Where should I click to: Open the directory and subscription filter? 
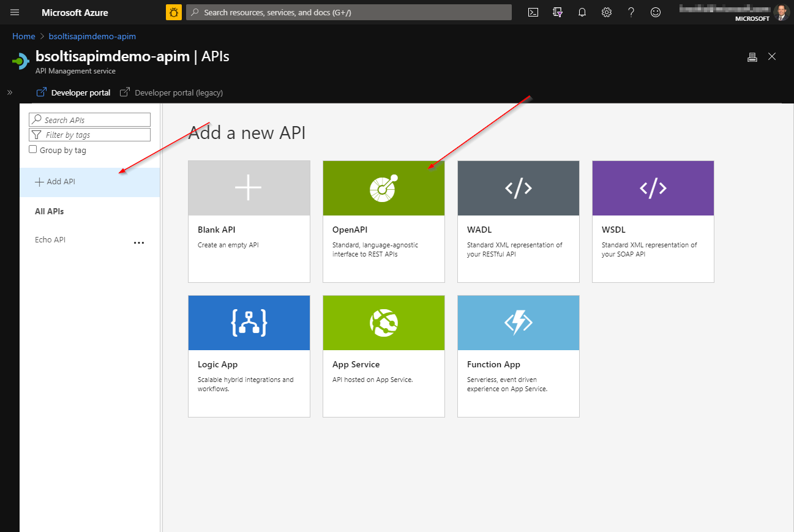point(558,12)
